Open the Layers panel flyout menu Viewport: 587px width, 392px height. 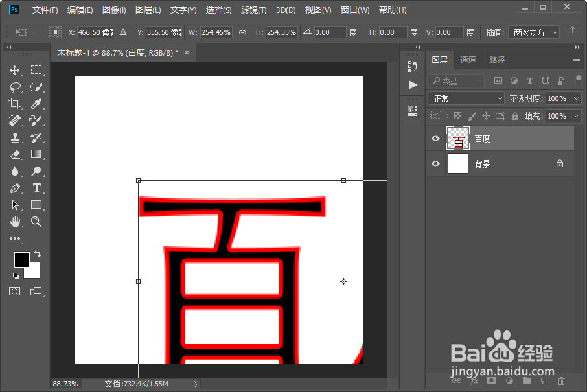point(577,60)
